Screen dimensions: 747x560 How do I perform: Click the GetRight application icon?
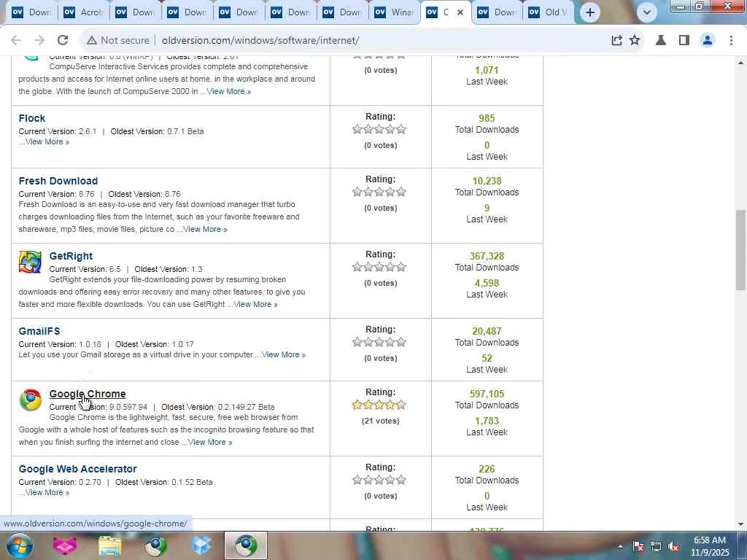[30, 262]
